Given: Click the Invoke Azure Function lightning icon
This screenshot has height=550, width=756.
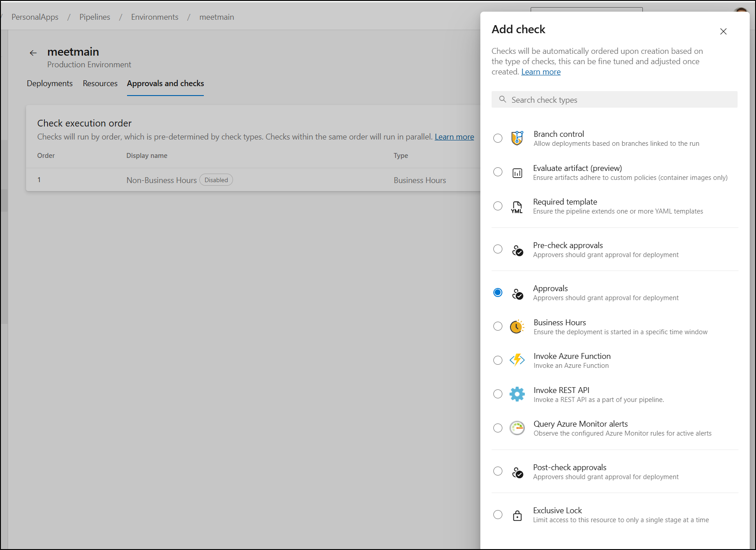Looking at the screenshot, I should coord(517,360).
